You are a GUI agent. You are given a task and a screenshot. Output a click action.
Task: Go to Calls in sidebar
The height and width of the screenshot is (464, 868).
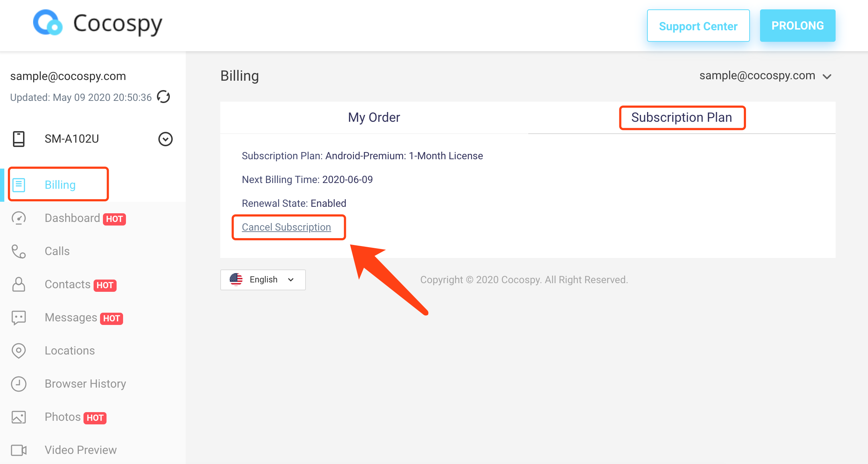pos(57,251)
